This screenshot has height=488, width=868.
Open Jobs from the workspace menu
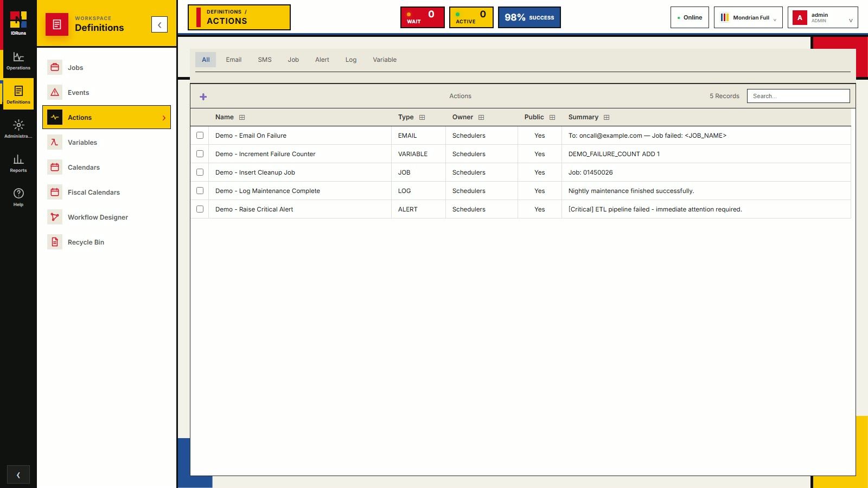[x=106, y=68]
